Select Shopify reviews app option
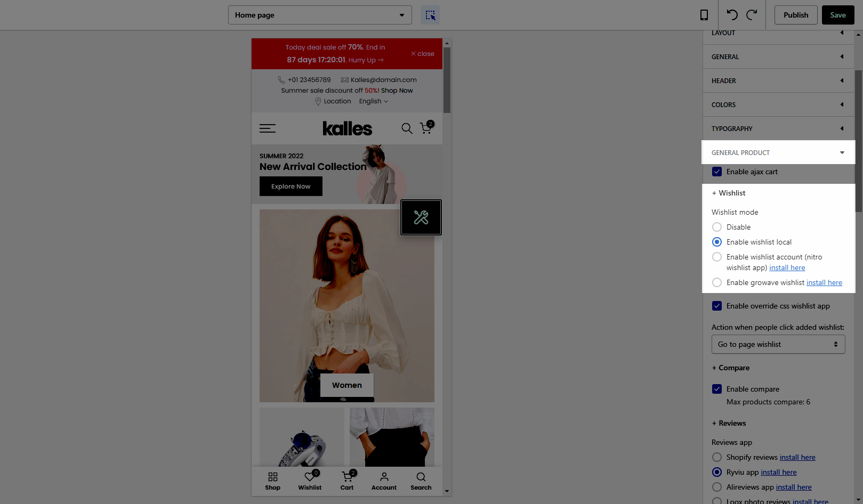The image size is (863, 504). [x=717, y=457]
